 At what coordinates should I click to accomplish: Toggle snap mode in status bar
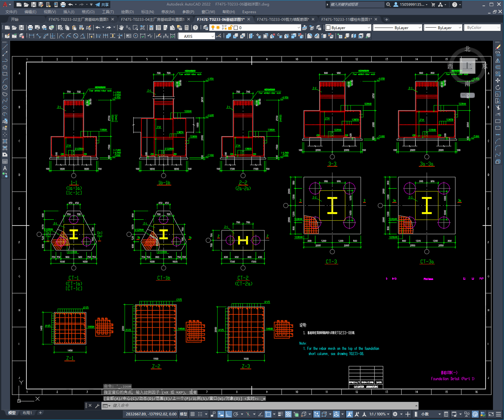click(x=200, y=414)
